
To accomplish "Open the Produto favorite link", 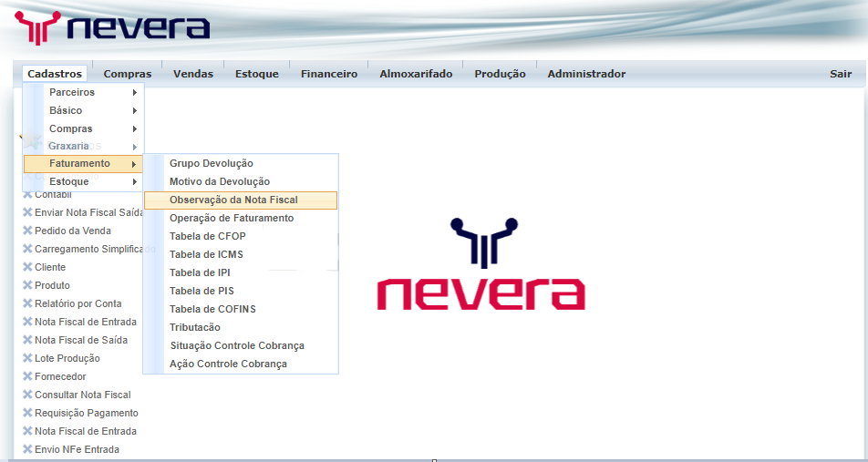I will [52, 285].
